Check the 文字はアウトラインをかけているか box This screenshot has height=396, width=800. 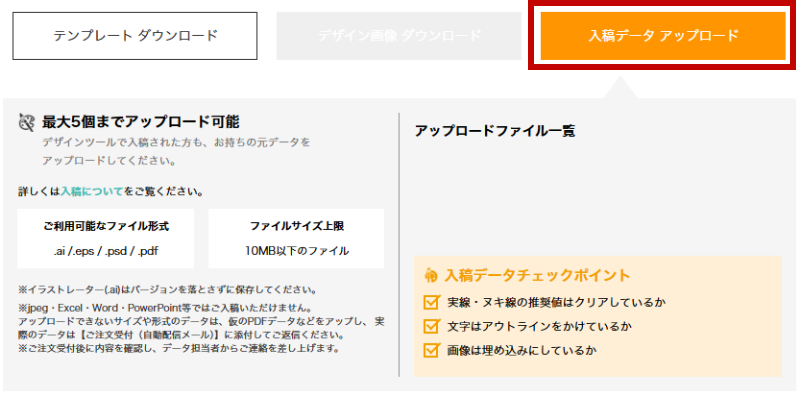tap(432, 326)
